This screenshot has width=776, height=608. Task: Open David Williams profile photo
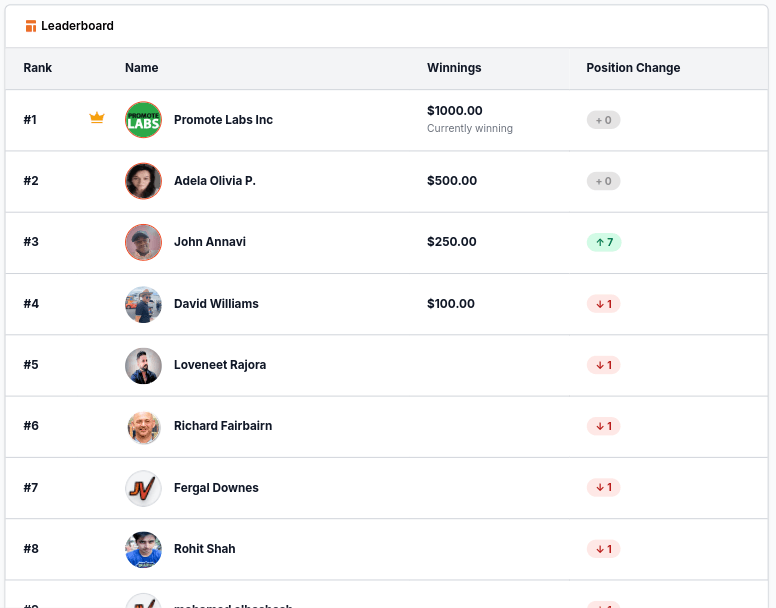pos(143,304)
